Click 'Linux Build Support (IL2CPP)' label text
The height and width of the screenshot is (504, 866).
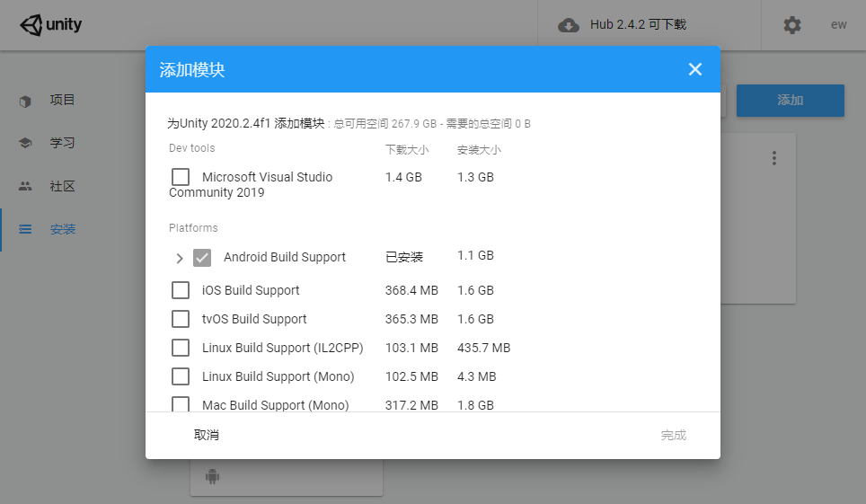(x=282, y=349)
